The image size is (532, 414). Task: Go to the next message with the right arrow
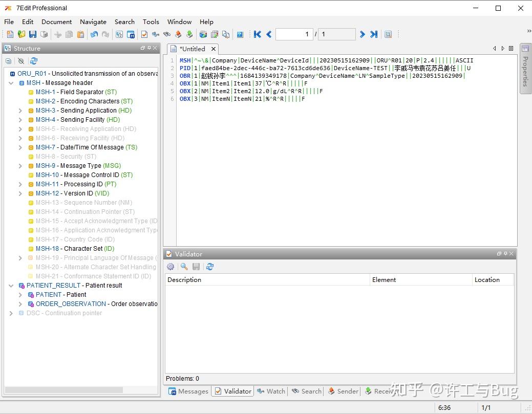point(362,34)
